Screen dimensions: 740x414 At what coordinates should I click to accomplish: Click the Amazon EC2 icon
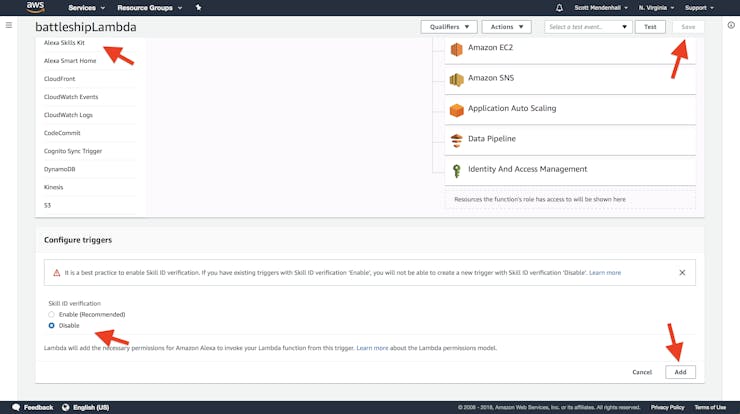[x=456, y=49]
